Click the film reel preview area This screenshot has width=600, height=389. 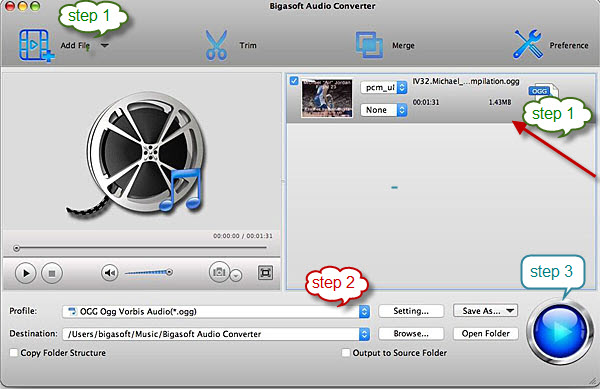point(142,152)
